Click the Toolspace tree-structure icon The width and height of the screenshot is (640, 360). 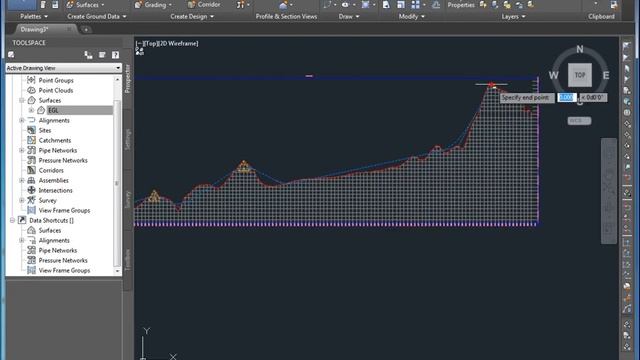(88, 55)
